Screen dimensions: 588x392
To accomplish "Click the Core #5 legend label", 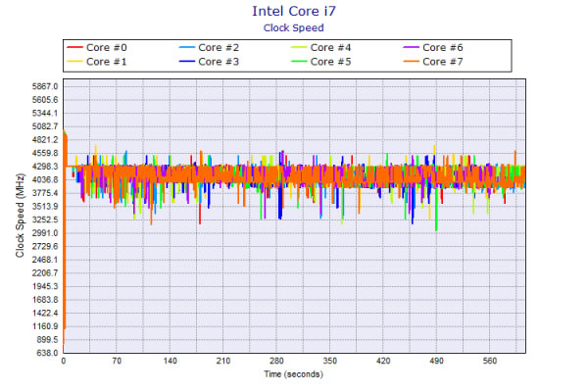I will pyautogui.click(x=331, y=62).
